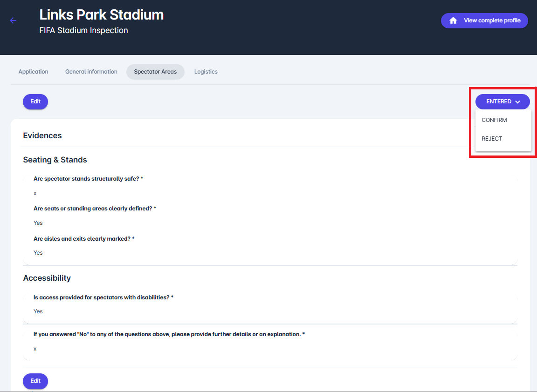The height and width of the screenshot is (392, 537).
Task: Click the structurally safe stands question
Action: tap(88, 179)
